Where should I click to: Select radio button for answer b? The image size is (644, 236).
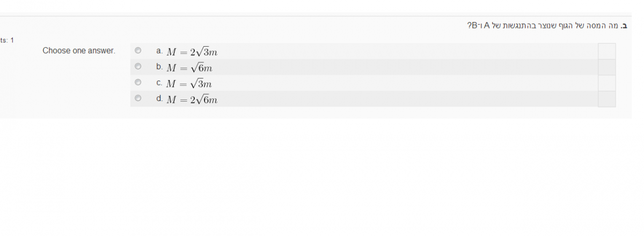138,67
